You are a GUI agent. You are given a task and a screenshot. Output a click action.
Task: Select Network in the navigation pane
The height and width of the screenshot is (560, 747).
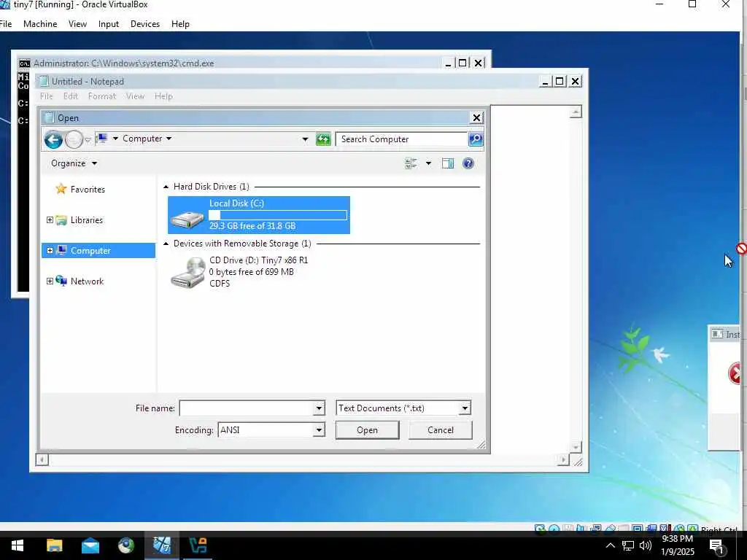coord(87,281)
